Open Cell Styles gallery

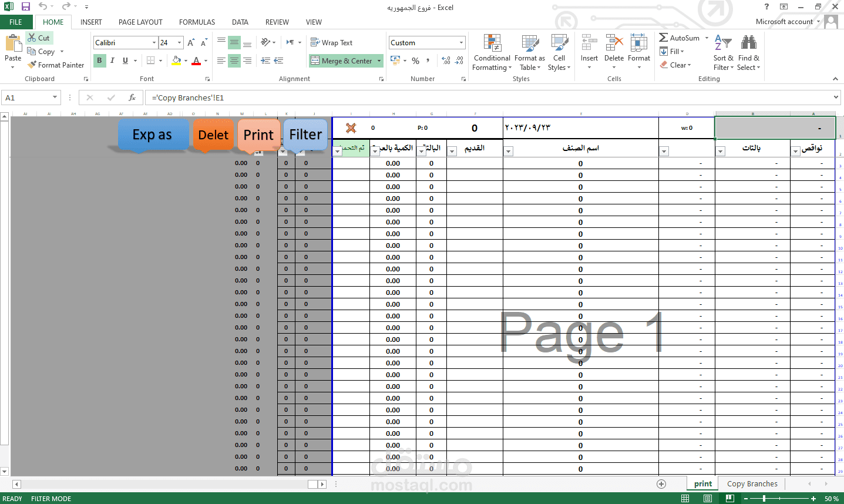[559, 52]
